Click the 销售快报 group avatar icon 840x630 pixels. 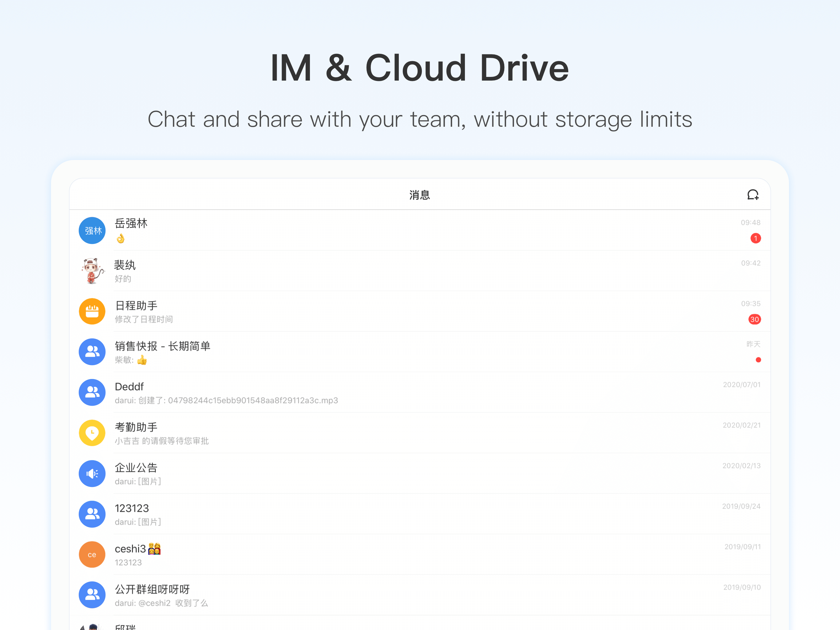point(92,352)
